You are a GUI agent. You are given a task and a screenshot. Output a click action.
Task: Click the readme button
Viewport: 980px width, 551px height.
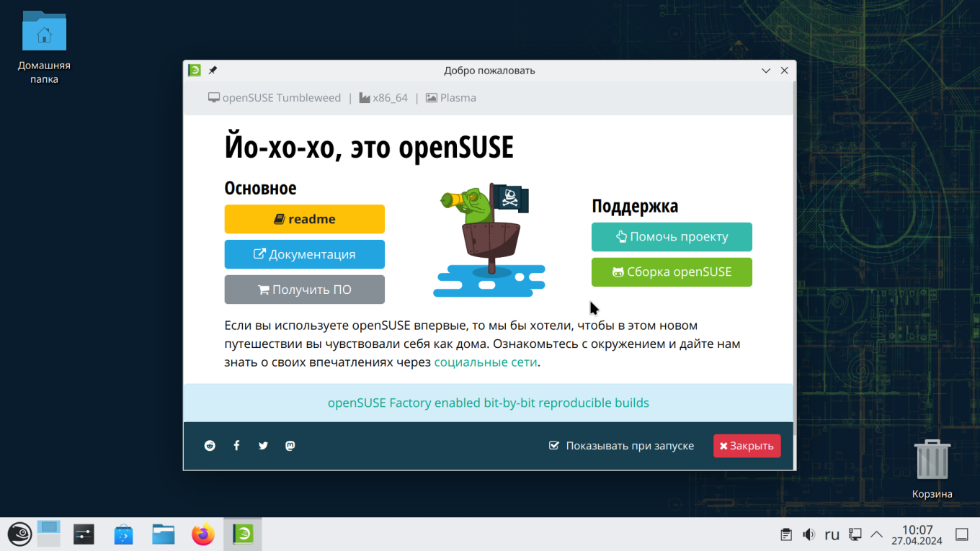point(305,219)
